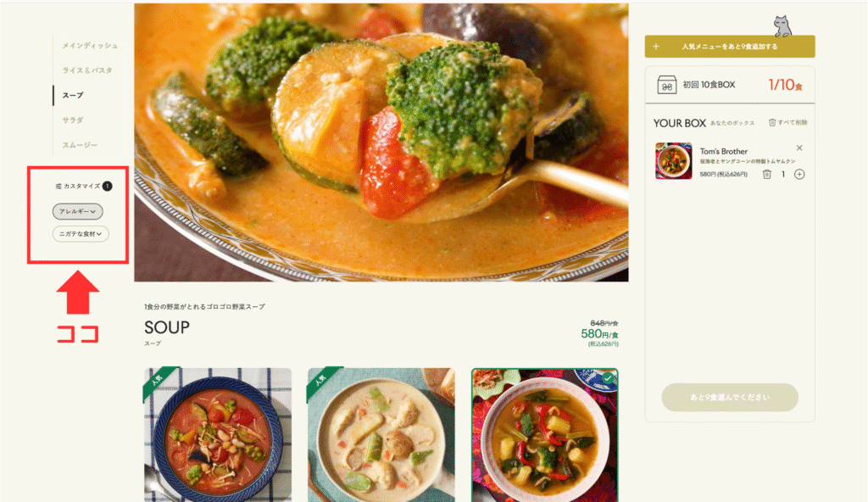Click the あと9食選んでください button

[x=730, y=398]
